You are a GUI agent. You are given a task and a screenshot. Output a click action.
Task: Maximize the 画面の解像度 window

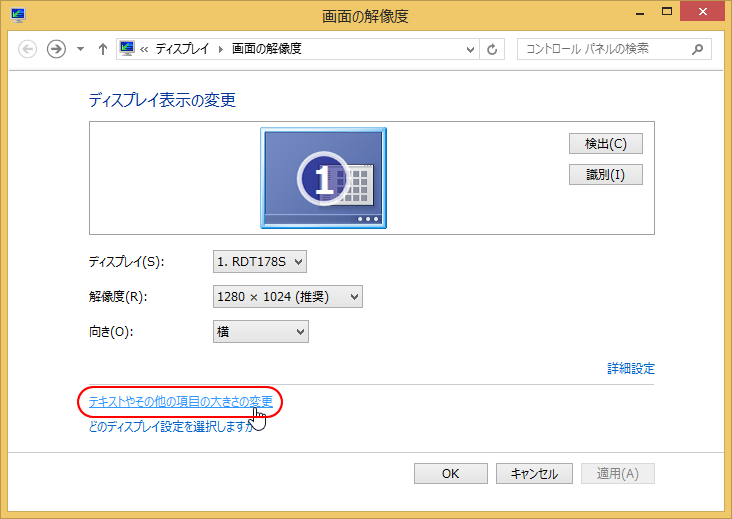[x=667, y=12]
